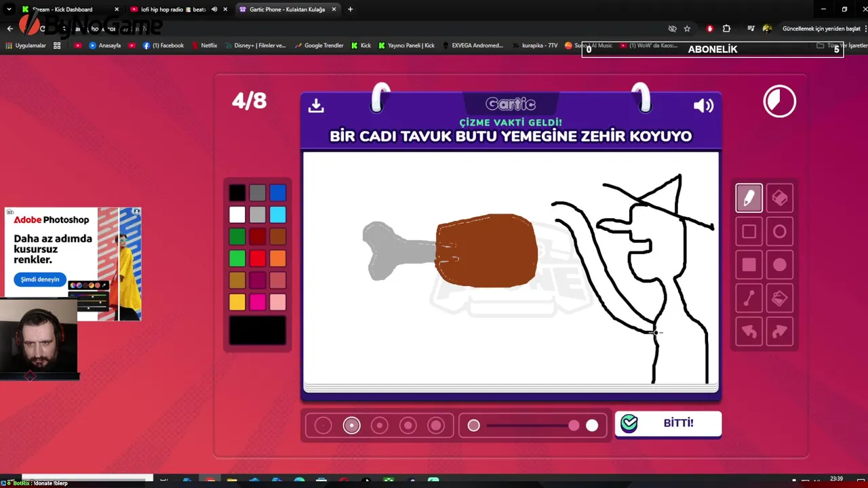Open the Uygulamalar bookmarks shortcut
This screenshot has width=868, height=488.
(26, 45)
